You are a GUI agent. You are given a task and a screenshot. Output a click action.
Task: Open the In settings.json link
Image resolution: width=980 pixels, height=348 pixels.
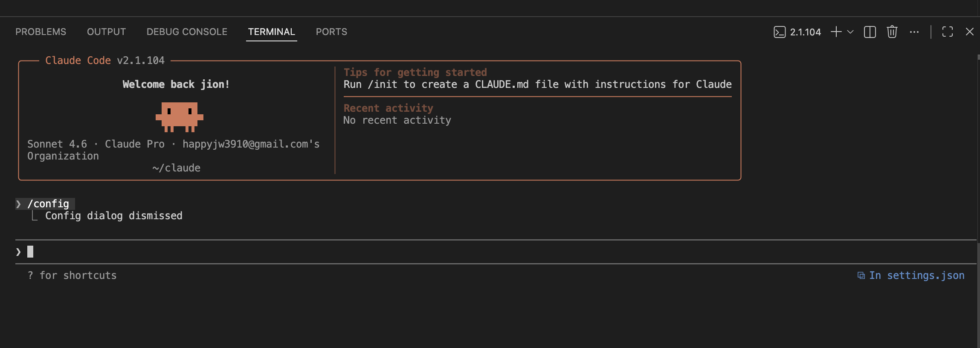click(916, 275)
